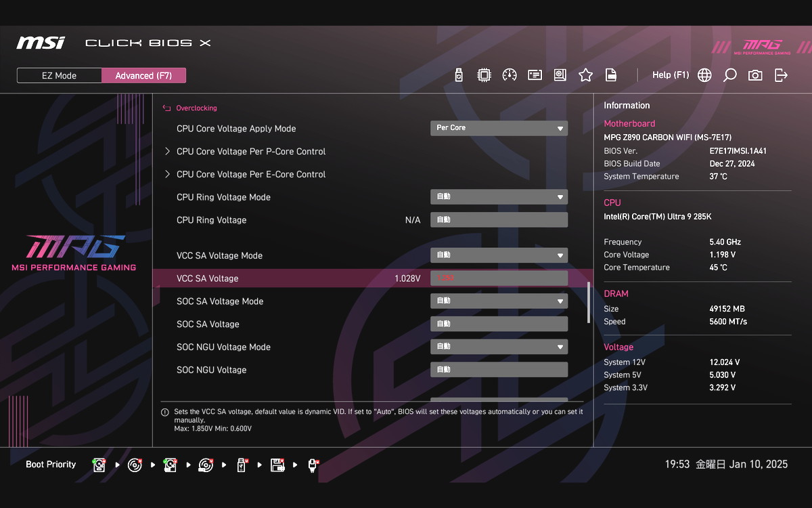812x508 pixels.
Task: Click the System 3.3V reading 3.292 V
Action: tap(722, 388)
